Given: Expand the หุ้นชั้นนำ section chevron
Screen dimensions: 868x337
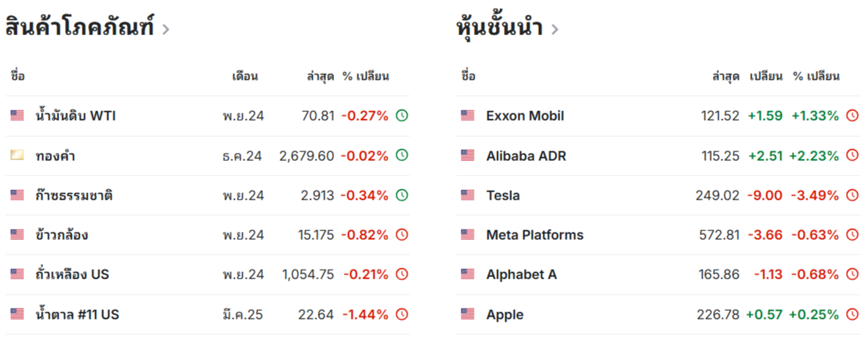Looking at the screenshot, I should click(555, 29).
